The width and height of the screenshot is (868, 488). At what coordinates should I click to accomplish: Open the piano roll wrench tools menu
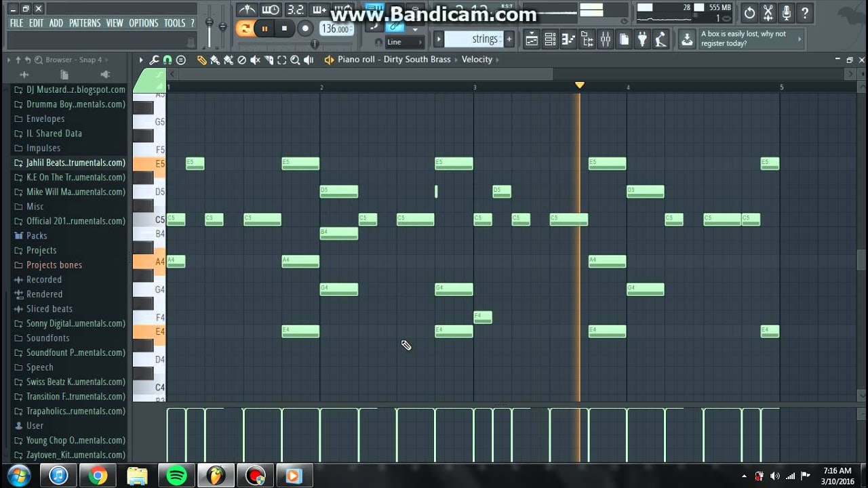[x=155, y=60]
